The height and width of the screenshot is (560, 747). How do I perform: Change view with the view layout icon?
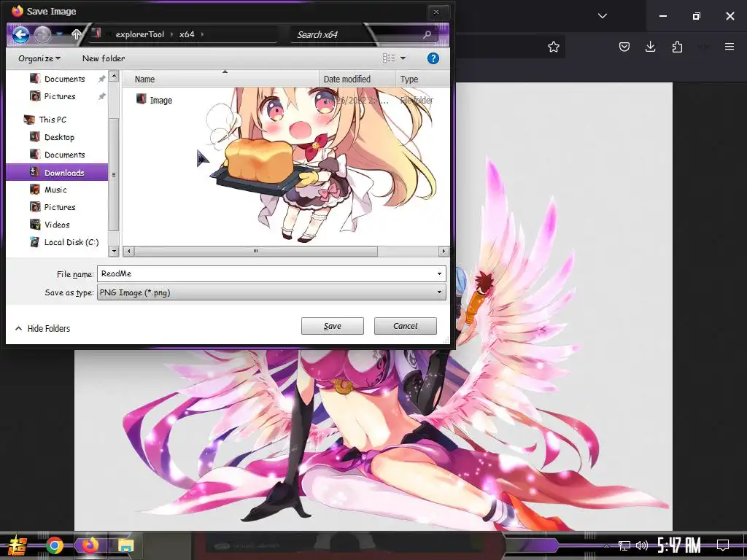(x=389, y=58)
